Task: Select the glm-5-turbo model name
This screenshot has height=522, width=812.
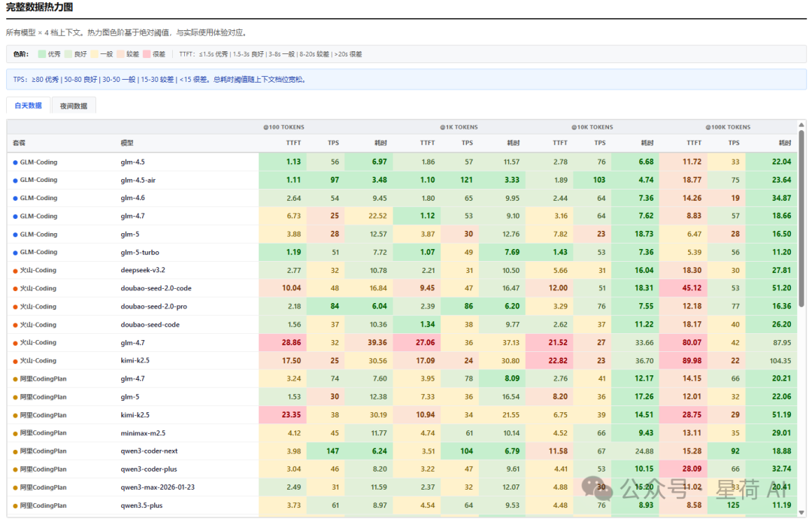Action: pyautogui.click(x=140, y=252)
